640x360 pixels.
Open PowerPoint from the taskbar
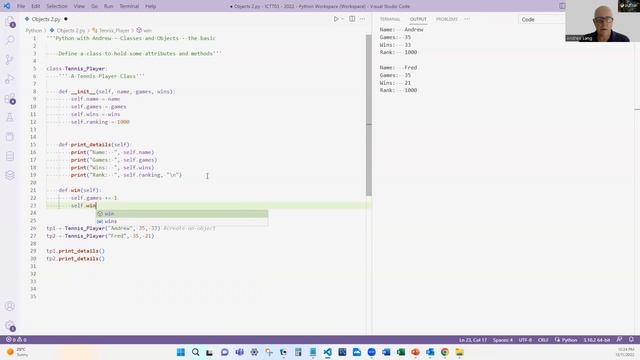416,352
